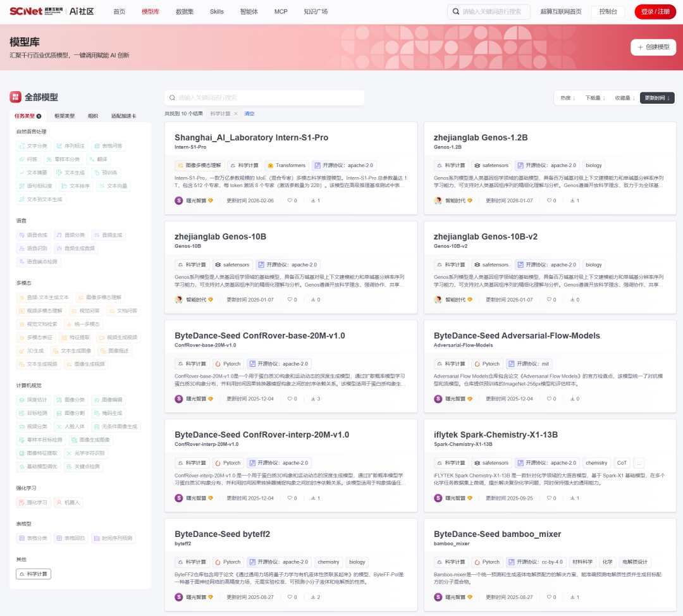Click heart icon on Genos-1.2B card

click(549, 201)
